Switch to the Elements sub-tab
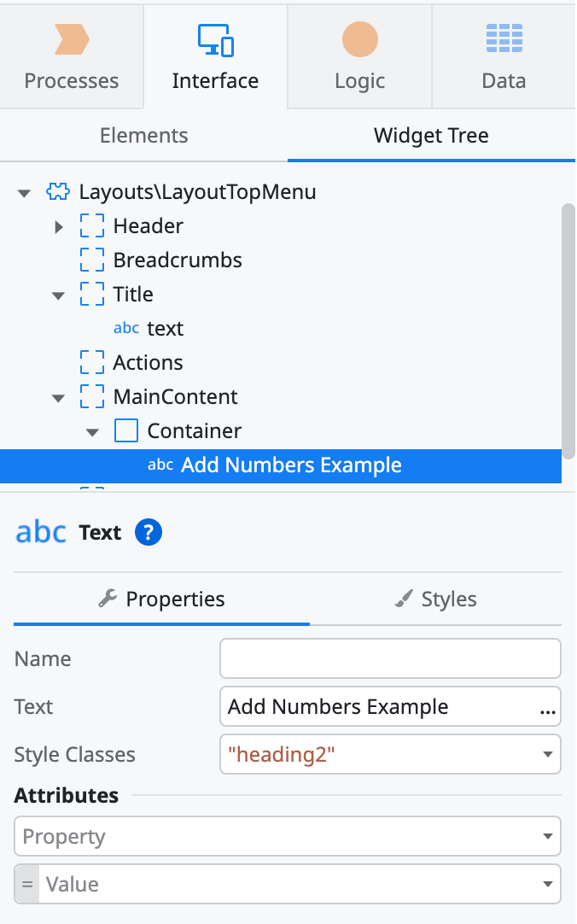This screenshot has height=924, width=577. click(143, 136)
